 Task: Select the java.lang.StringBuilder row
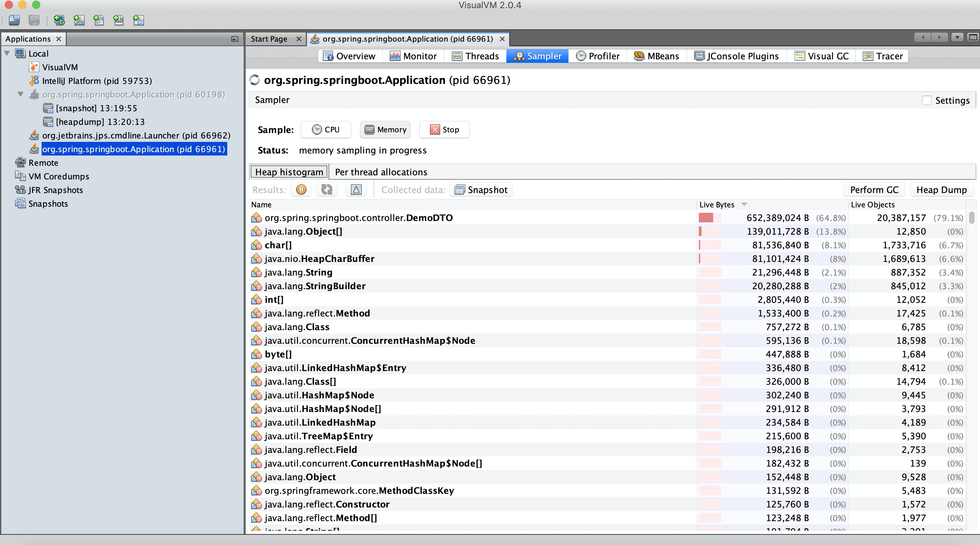[x=608, y=286]
